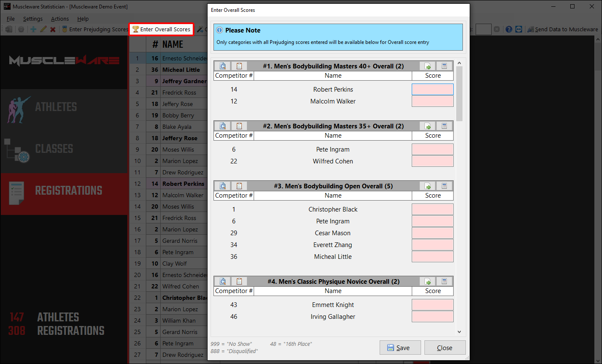Click the score field for Robert Perkins
The width and height of the screenshot is (602, 364).
pos(432,90)
